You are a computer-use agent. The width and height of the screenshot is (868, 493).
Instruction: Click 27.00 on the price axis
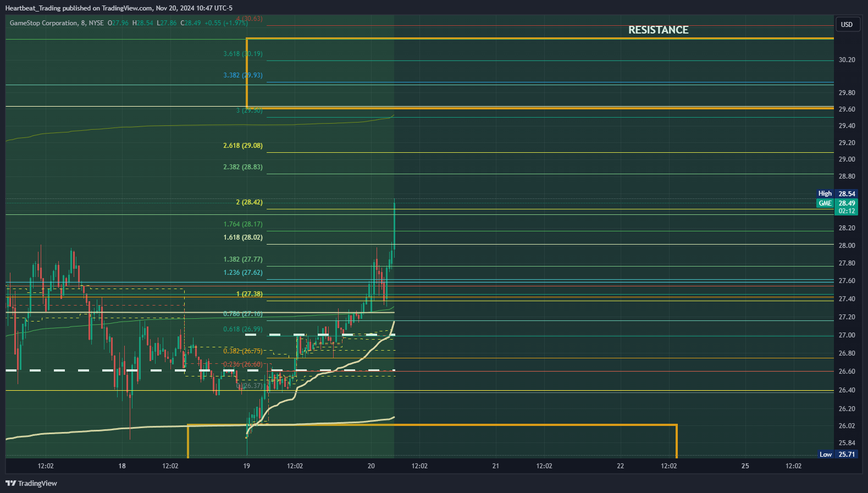point(847,335)
